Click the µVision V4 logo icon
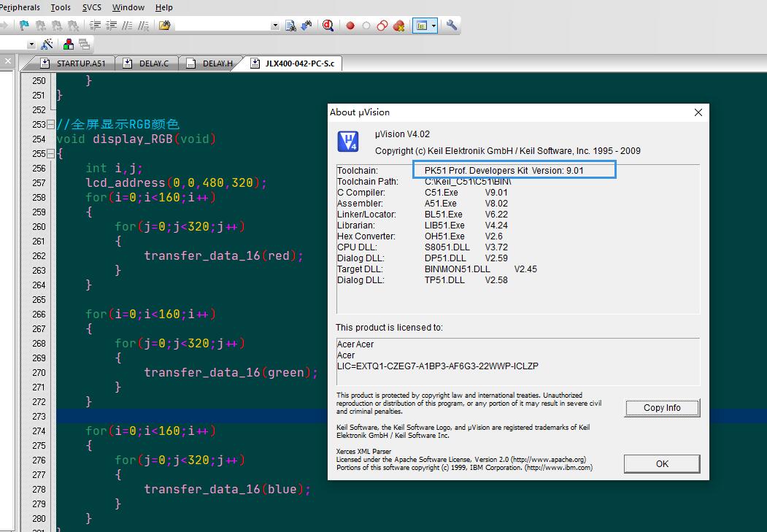 click(348, 142)
